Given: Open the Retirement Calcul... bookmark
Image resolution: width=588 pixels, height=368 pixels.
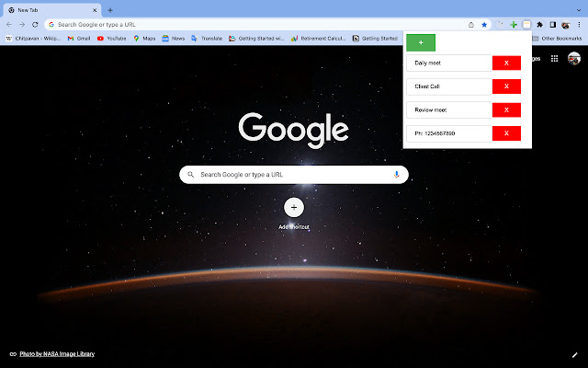Looking at the screenshot, I should 319,39.
